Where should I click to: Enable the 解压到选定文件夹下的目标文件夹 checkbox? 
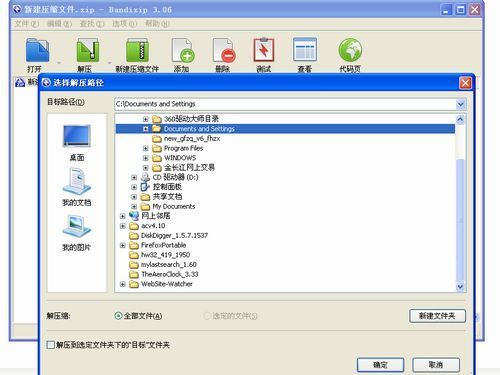pyautogui.click(x=51, y=345)
